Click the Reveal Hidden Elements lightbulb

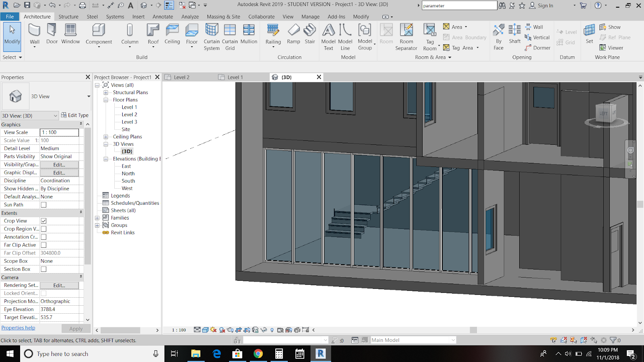[272, 329]
